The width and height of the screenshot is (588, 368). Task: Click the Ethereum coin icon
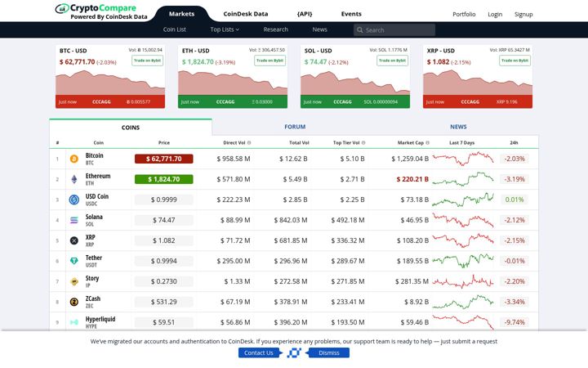click(74, 179)
